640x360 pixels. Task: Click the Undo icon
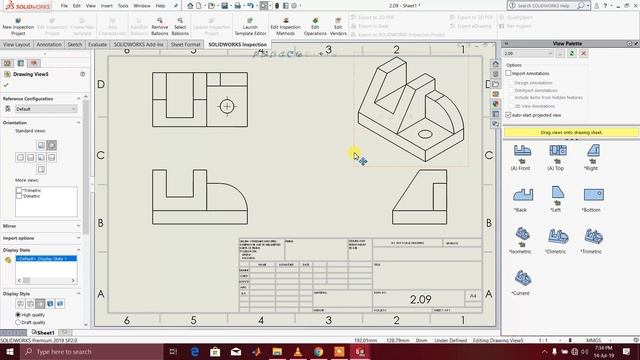click(x=250, y=6)
